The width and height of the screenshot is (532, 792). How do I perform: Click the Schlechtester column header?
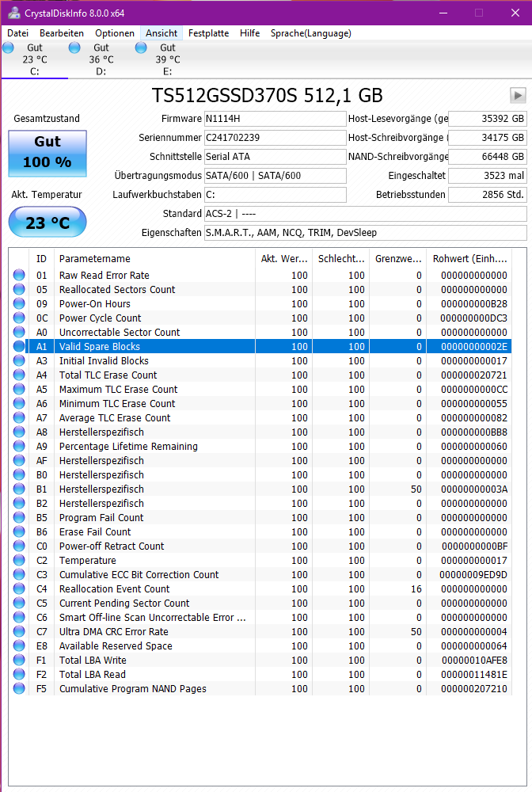click(340, 259)
